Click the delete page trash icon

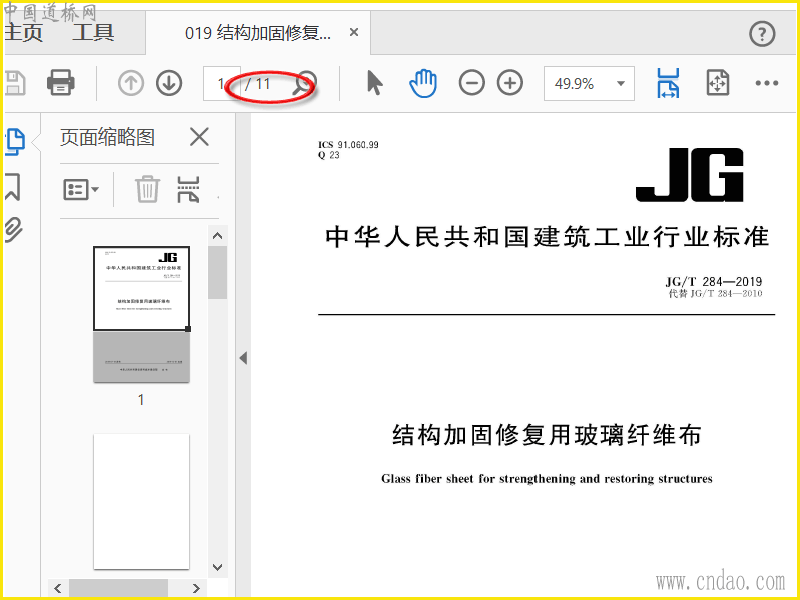tap(147, 189)
